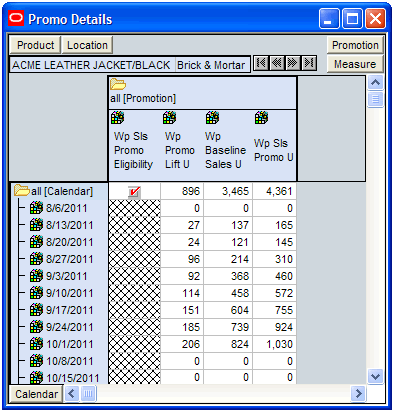Click measure icon above Wp Promo Lift U

pyautogui.click(x=169, y=118)
